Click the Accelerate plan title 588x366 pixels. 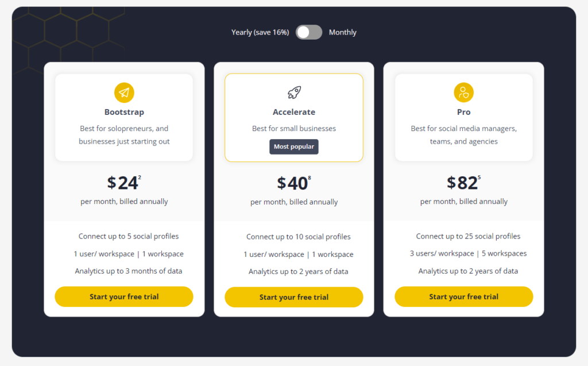294,112
